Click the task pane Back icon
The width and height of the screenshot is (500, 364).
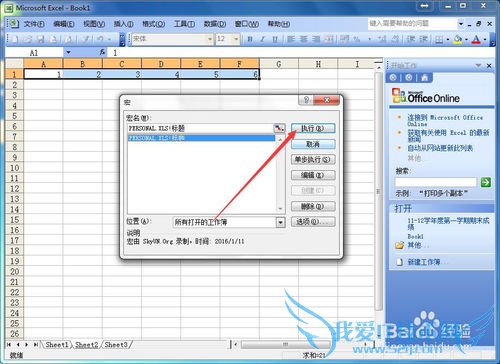point(393,78)
